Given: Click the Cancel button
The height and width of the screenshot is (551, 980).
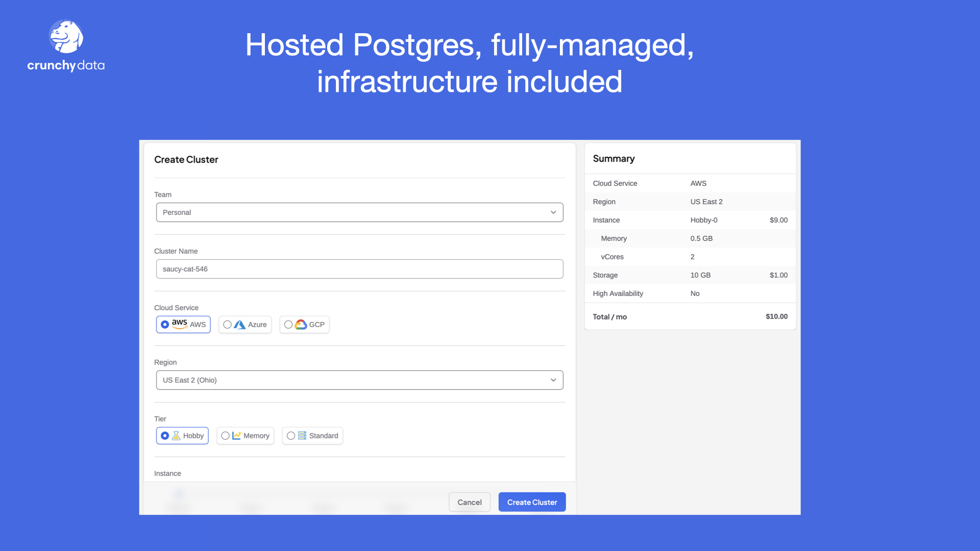Looking at the screenshot, I should point(470,502).
